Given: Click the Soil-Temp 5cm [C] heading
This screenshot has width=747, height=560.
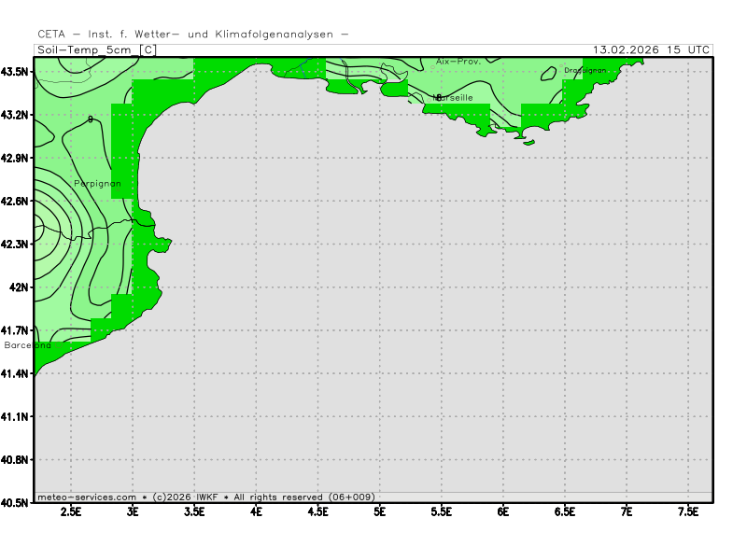Looking at the screenshot, I should click(97, 49).
